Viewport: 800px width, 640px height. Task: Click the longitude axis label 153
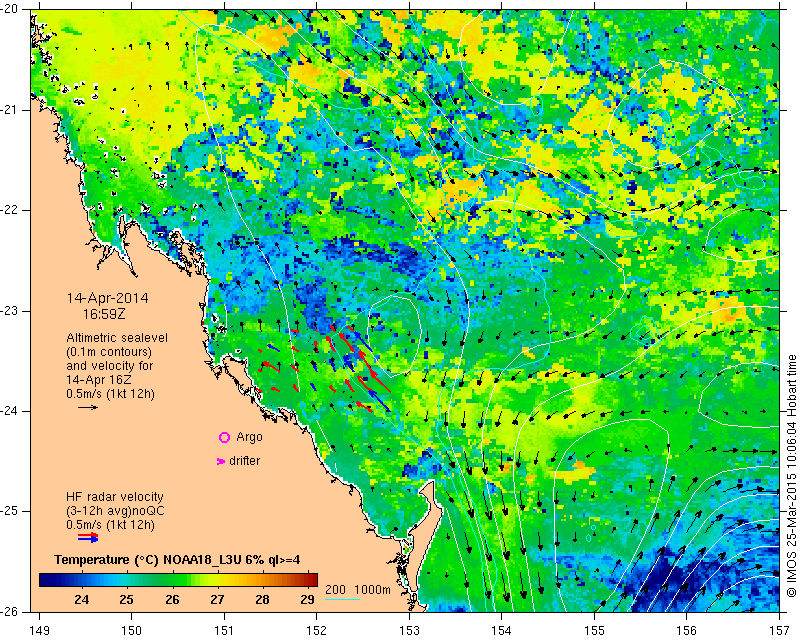[x=409, y=631]
